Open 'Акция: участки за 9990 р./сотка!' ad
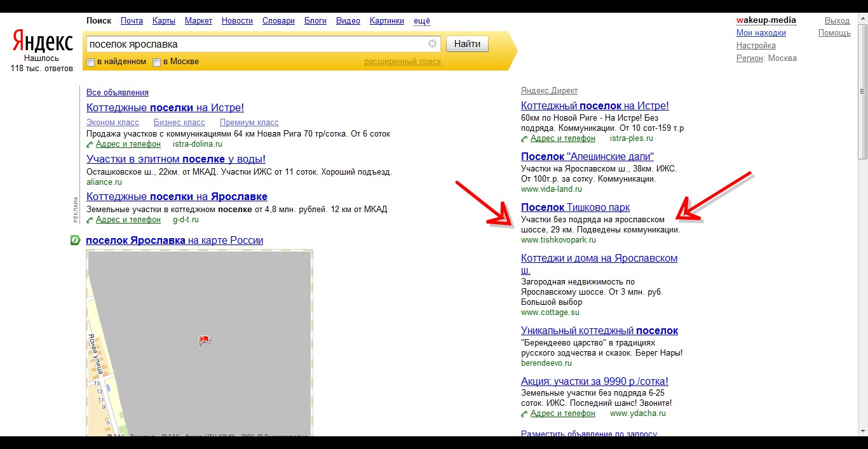Viewport: 868px width, 449px height. click(x=595, y=381)
